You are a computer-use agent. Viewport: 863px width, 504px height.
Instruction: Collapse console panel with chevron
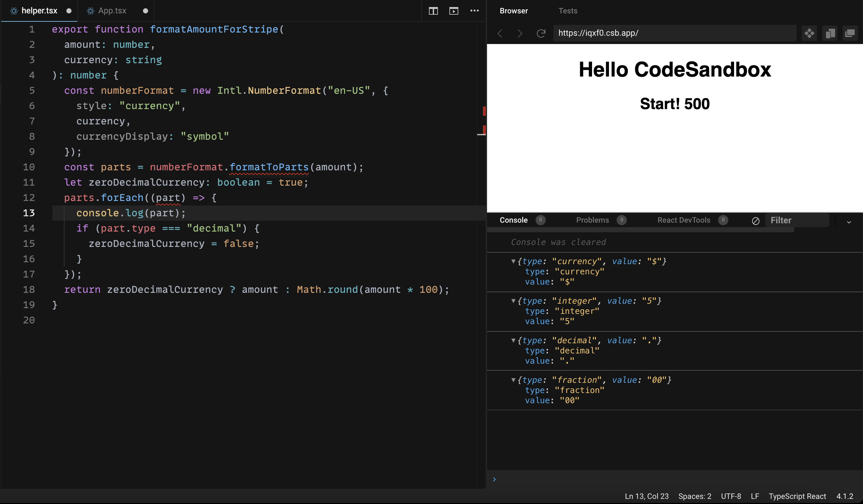[849, 222]
